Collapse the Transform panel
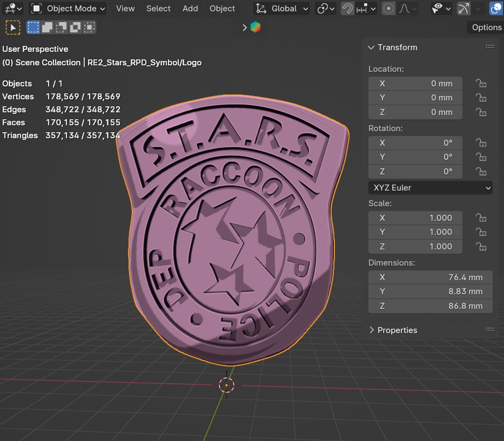 tap(371, 48)
